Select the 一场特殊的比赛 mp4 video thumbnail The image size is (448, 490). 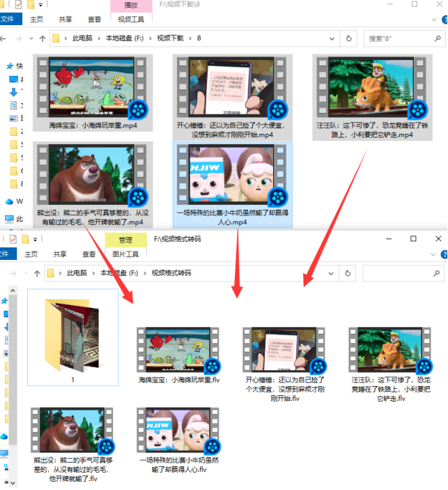point(231,174)
